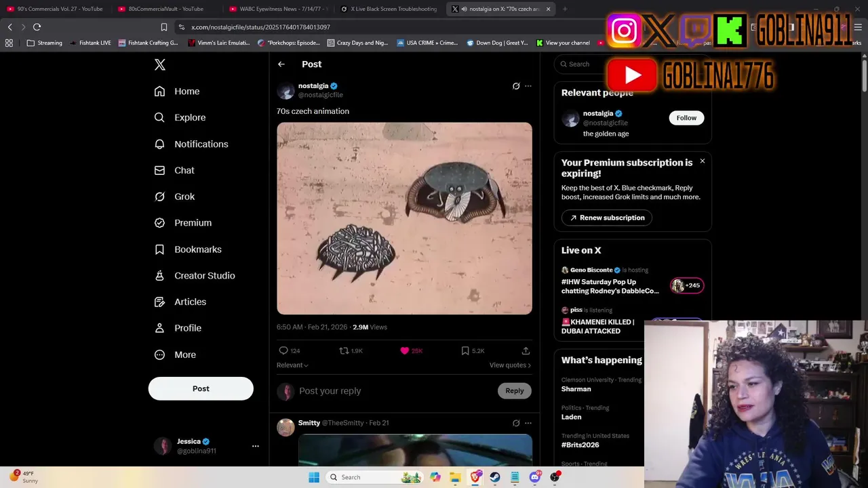The image size is (868, 488).
Task: Open Profile in the sidebar
Action: pos(178,328)
